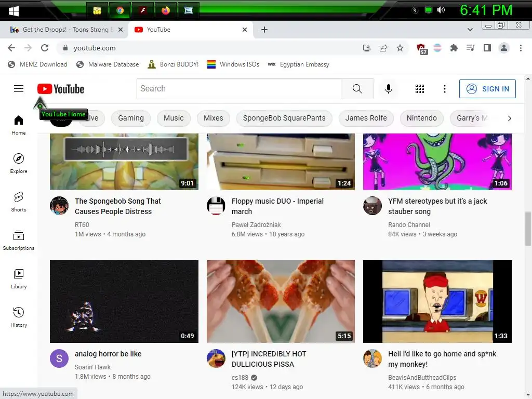Go back with the browser arrow

(x=11, y=48)
